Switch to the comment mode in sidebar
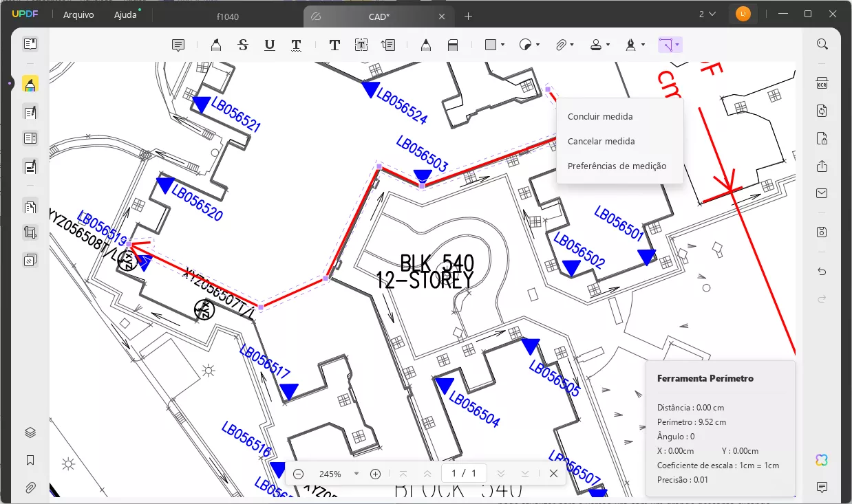This screenshot has width=852, height=504. (30, 84)
